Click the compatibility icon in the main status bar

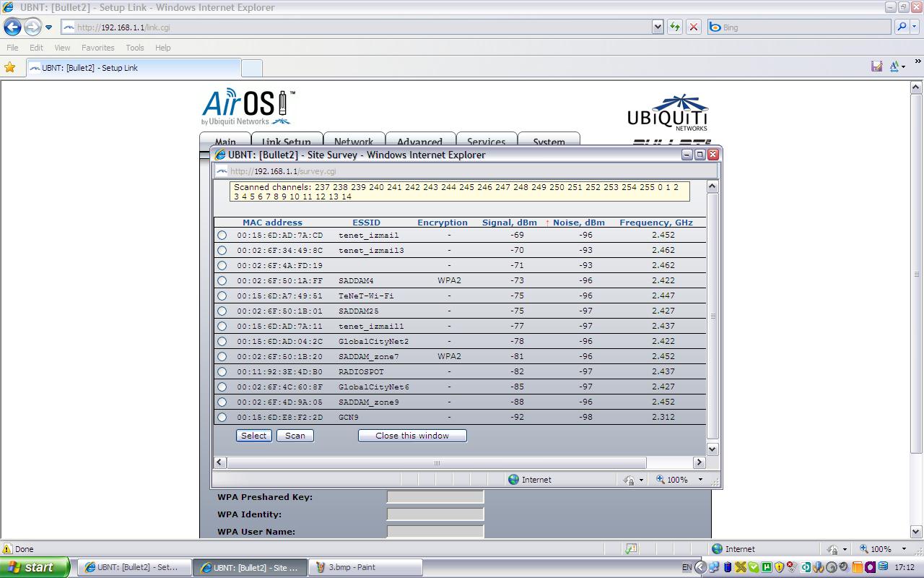coord(631,549)
